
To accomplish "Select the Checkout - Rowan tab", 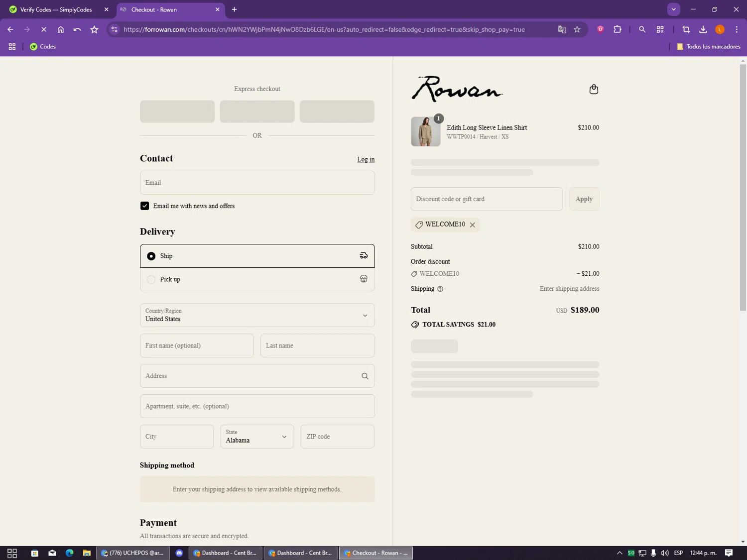I will 170,9.
